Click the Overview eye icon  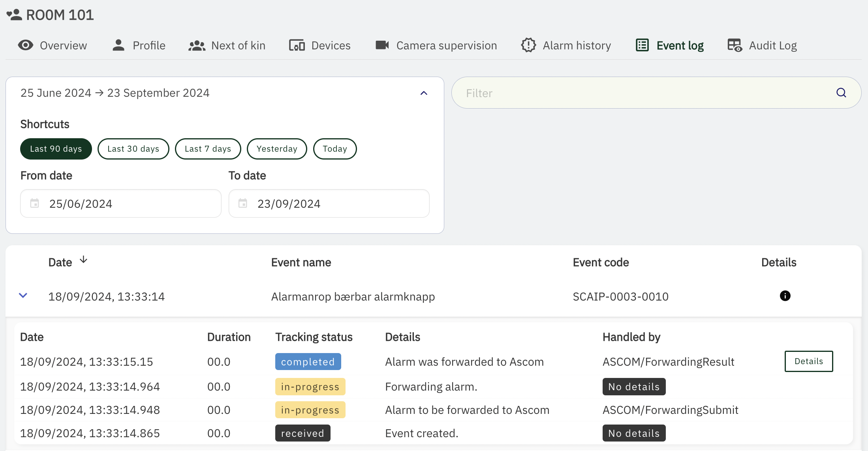(26, 45)
